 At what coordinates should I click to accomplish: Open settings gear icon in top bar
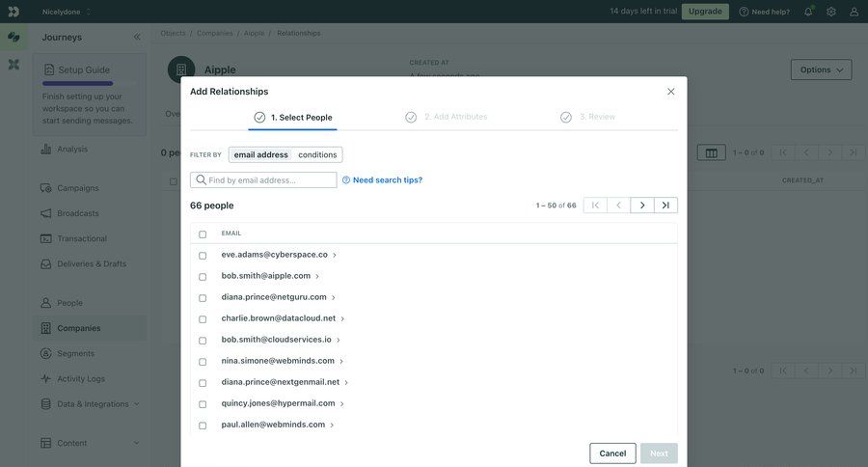831,12
